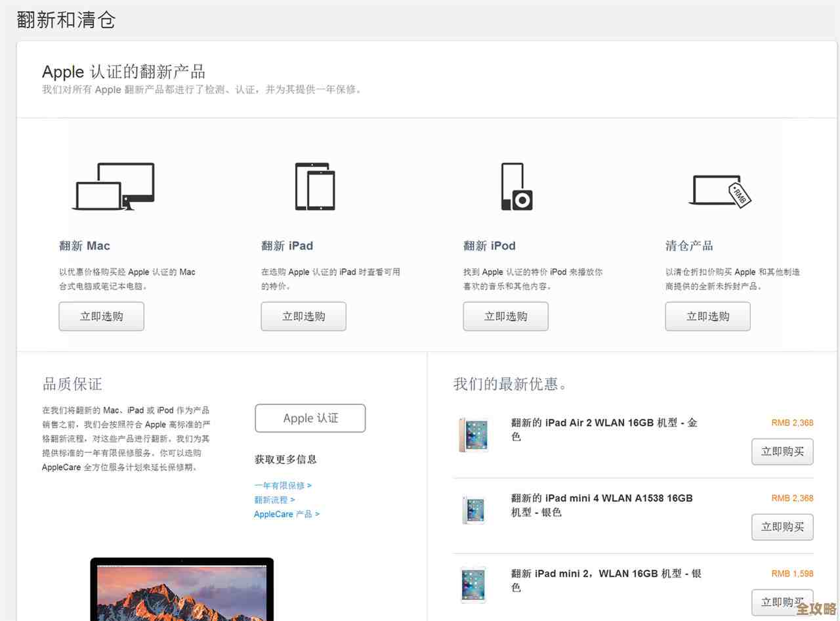
Task: Click 立即选购 under 翻新 iPad
Action: 303,316
